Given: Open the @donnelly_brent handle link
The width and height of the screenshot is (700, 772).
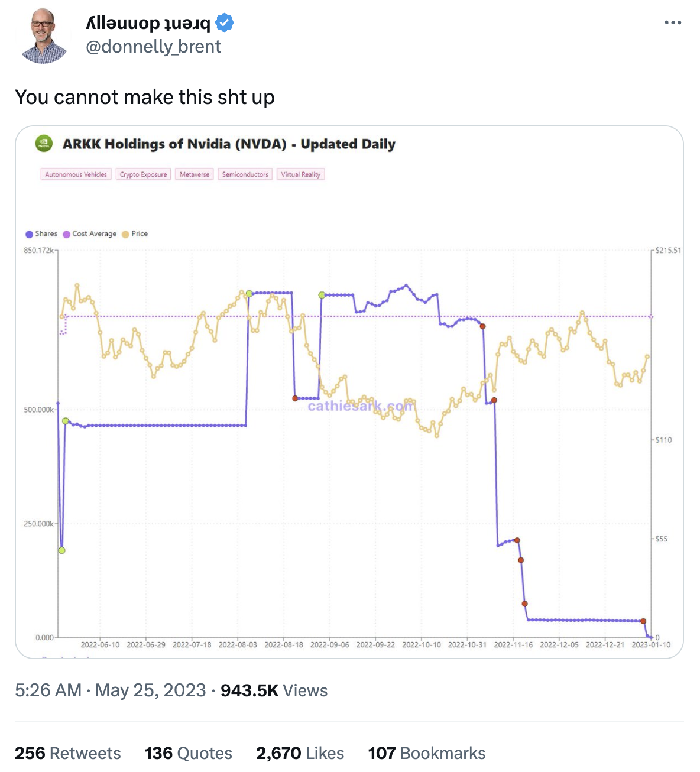Looking at the screenshot, I should click(x=154, y=47).
